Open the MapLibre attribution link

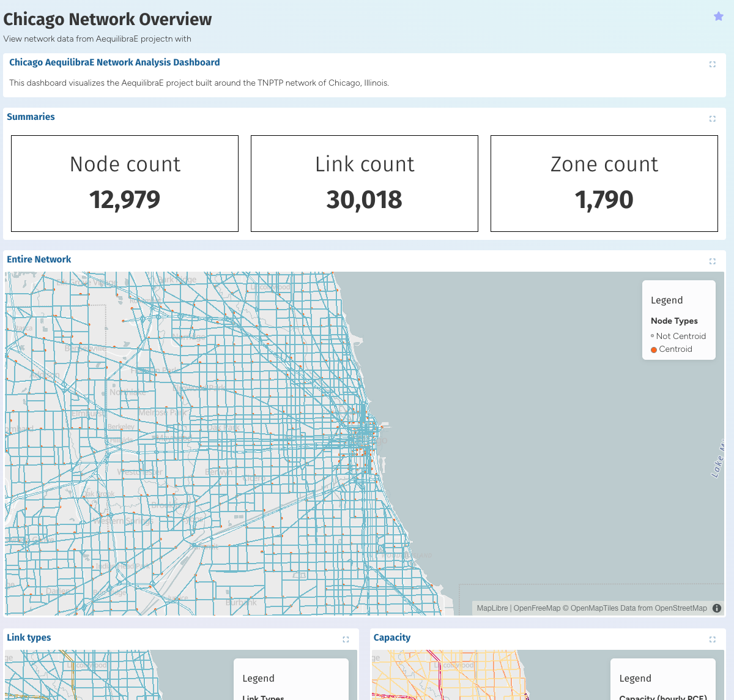pyautogui.click(x=492, y=608)
